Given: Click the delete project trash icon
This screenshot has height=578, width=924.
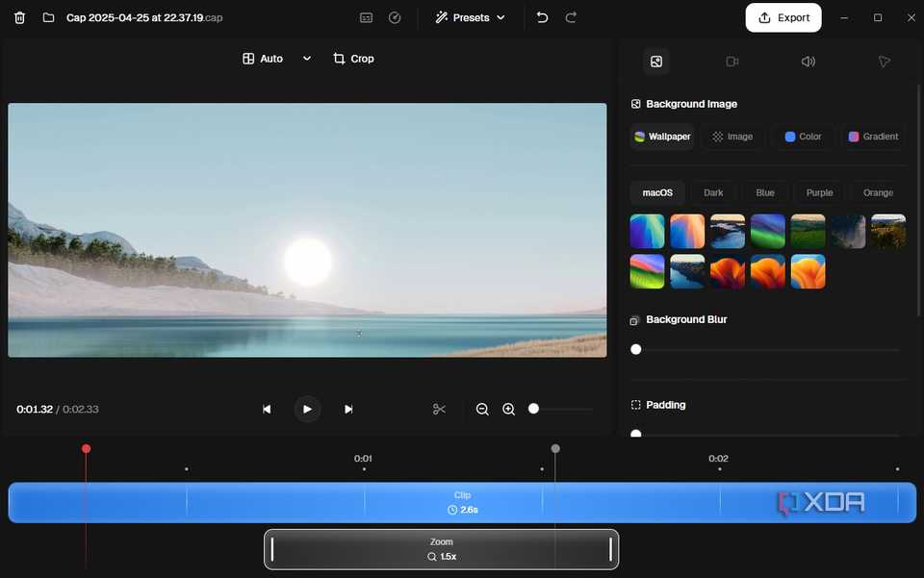Looking at the screenshot, I should tap(19, 17).
